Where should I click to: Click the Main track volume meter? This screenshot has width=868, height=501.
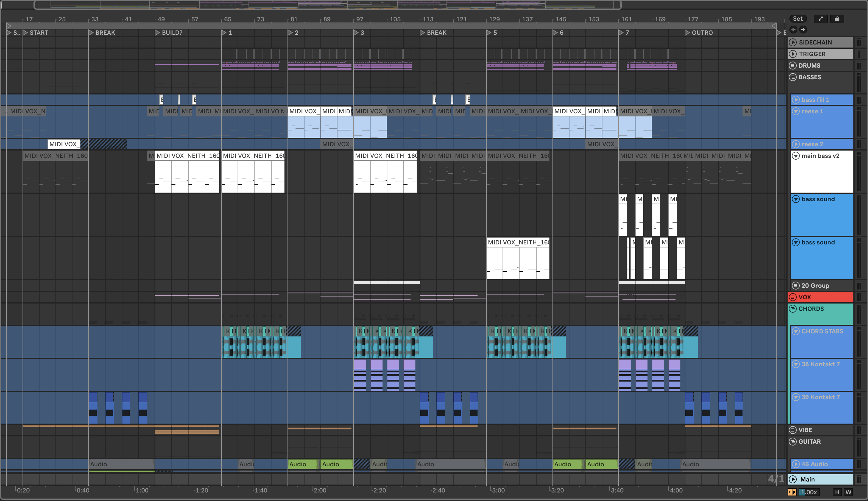(859, 479)
